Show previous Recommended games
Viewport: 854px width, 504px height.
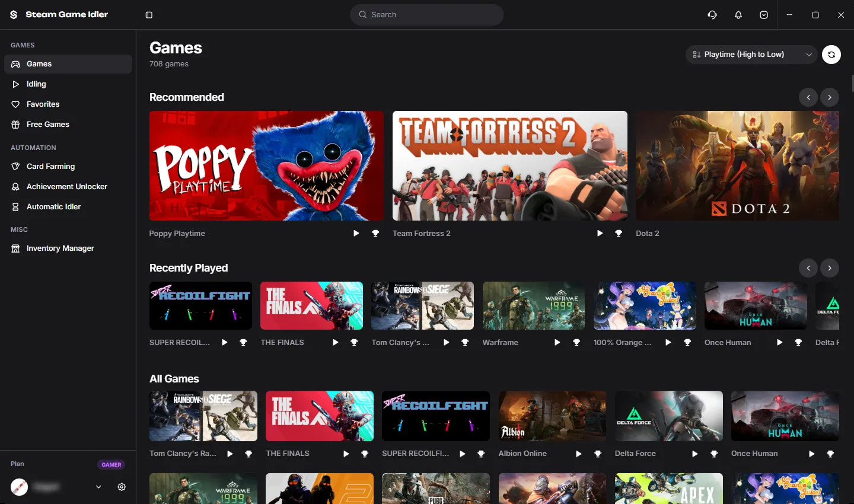pyautogui.click(x=808, y=97)
